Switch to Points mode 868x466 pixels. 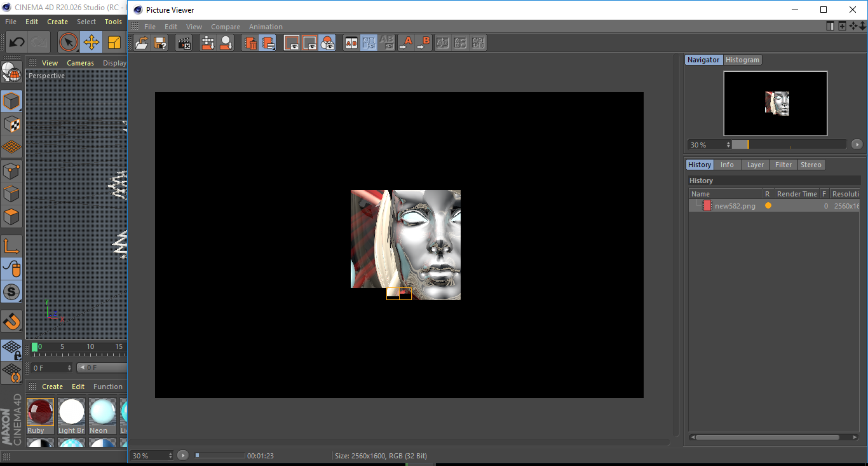coord(11,171)
